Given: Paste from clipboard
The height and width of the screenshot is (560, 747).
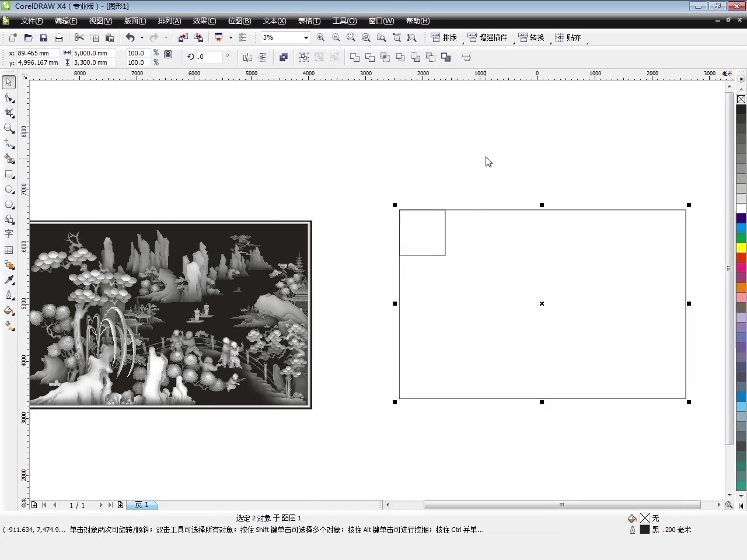Looking at the screenshot, I should tap(109, 37).
